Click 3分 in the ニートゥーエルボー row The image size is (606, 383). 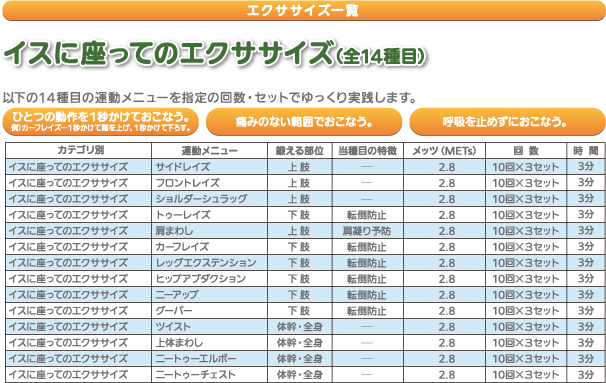(586, 359)
